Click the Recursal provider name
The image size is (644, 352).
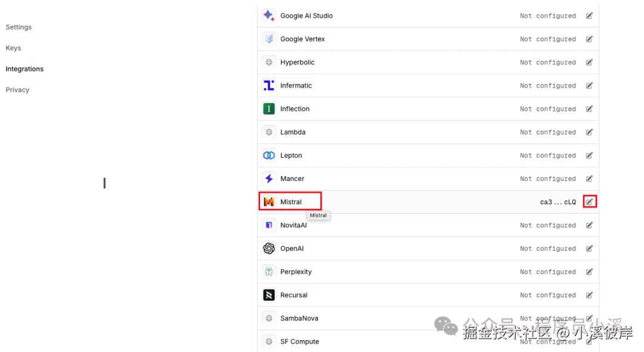[293, 295]
